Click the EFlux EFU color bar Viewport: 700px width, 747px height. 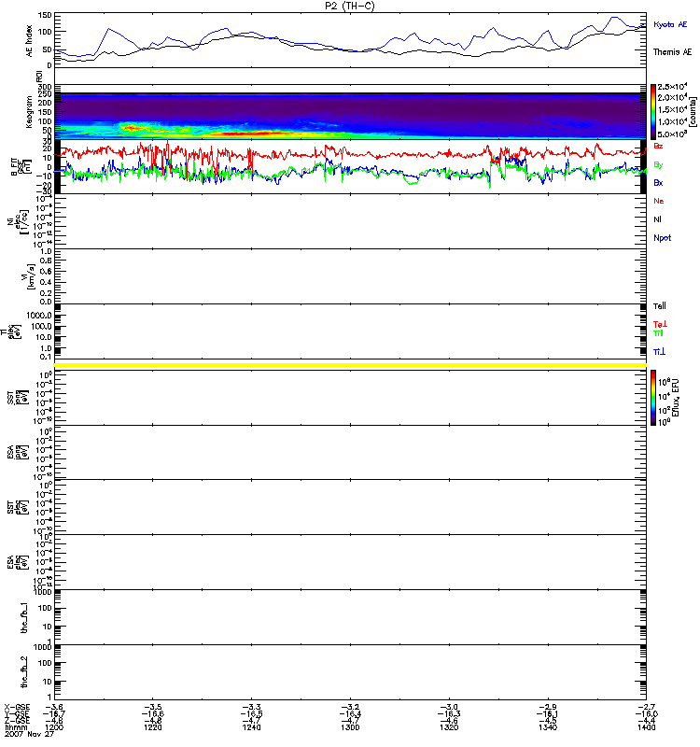pyautogui.click(x=653, y=398)
